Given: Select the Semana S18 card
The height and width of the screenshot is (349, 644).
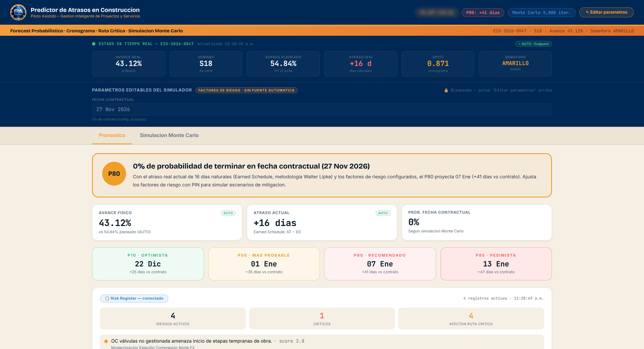Looking at the screenshot, I should tap(206, 64).
